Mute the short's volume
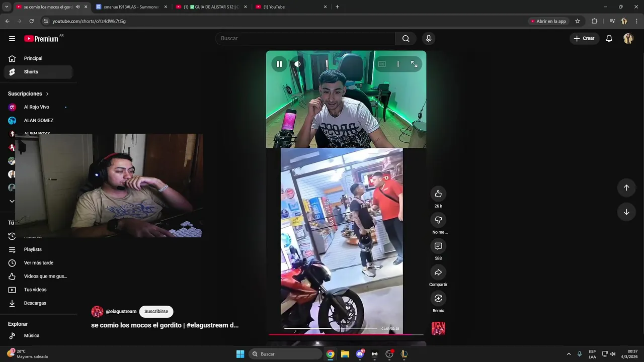 (297, 64)
